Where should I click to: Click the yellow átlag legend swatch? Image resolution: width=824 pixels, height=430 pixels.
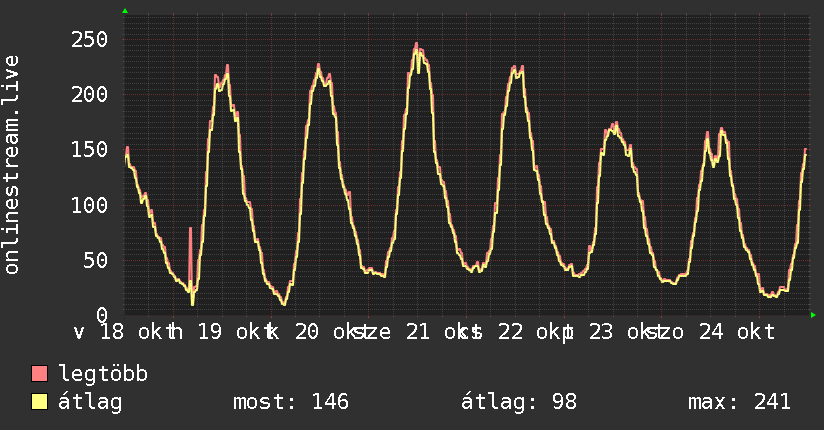click(x=39, y=402)
